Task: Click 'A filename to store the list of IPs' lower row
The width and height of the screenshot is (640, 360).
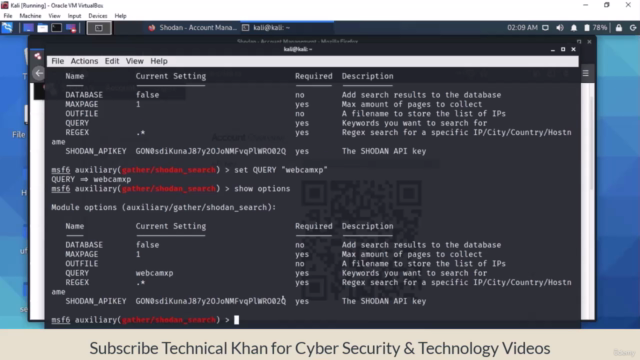Action: [x=424, y=264]
